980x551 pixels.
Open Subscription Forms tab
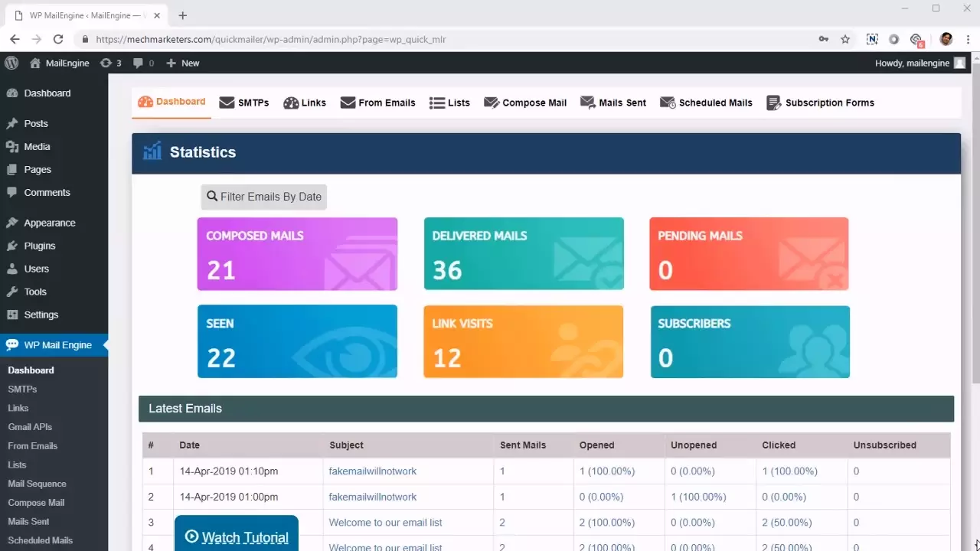coord(820,103)
